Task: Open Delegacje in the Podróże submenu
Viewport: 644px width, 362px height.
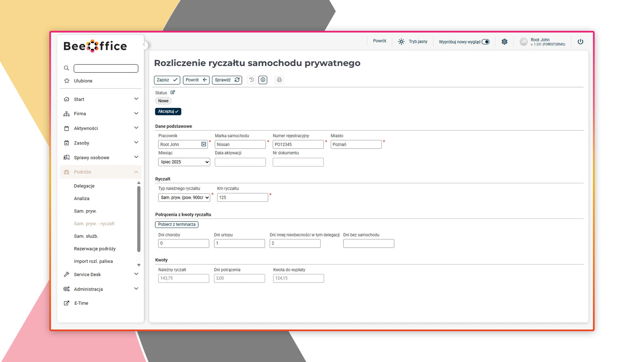Action: [x=84, y=186]
